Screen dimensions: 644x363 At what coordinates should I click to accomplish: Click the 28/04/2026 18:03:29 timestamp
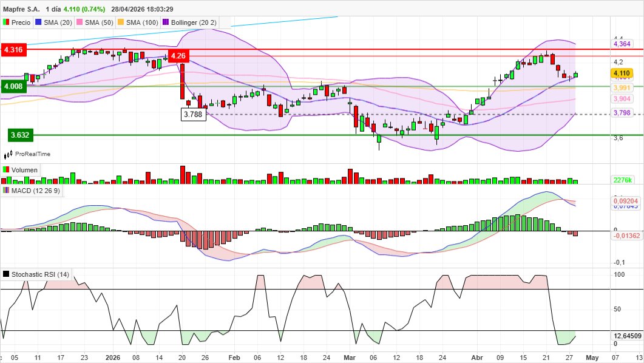pos(142,9)
